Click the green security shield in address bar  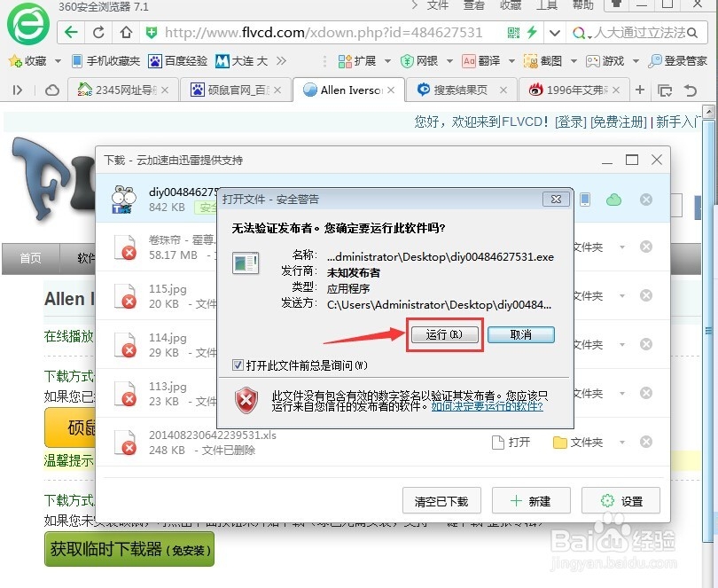tap(151, 33)
